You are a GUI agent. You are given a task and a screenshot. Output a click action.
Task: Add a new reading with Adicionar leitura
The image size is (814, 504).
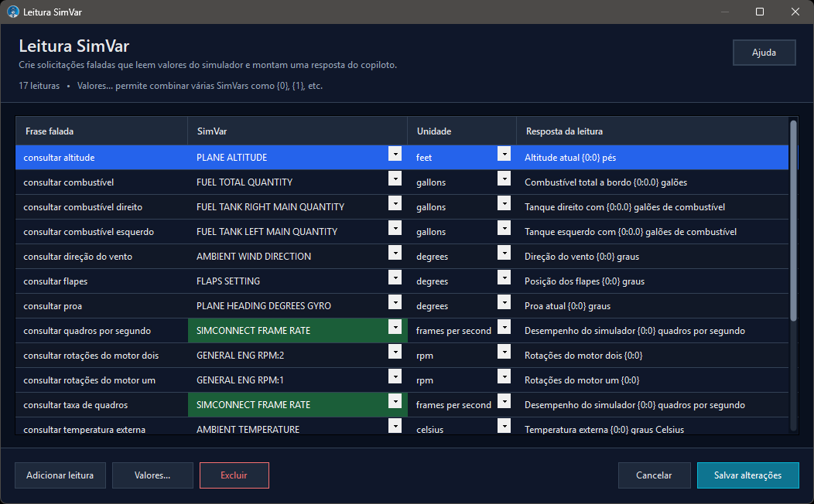(x=60, y=475)
